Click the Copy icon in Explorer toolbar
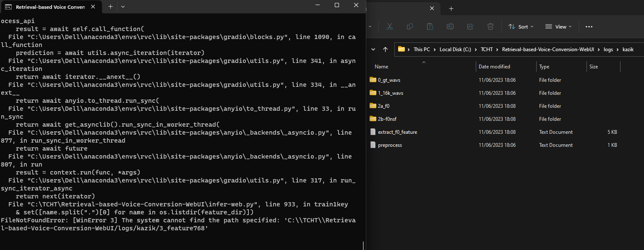644x250 pixels. tap(410, 26)
